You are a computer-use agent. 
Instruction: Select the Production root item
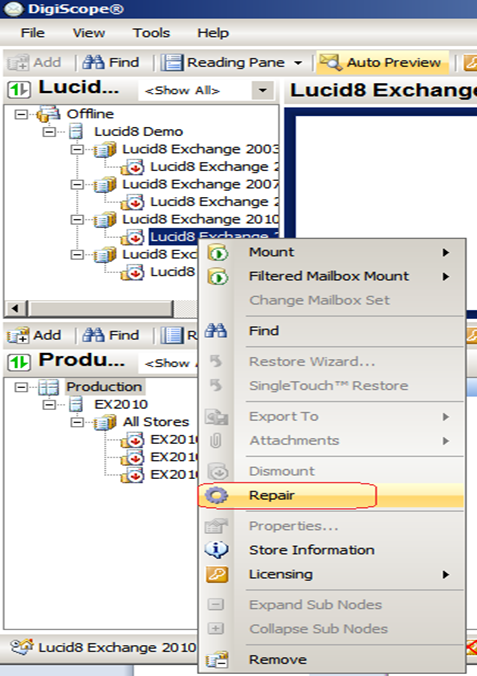tap(104, 387)
